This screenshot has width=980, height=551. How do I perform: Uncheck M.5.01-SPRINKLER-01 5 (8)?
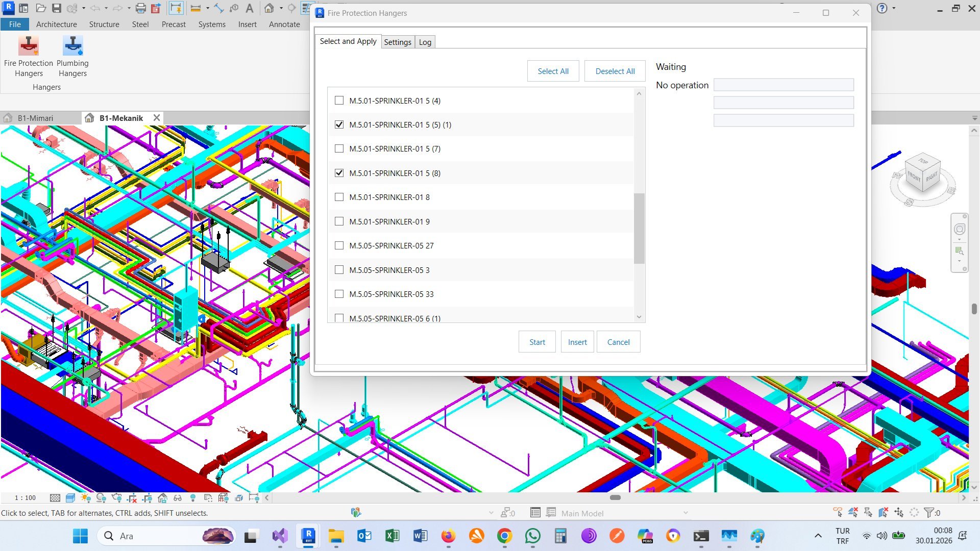(x=339, y=173)
